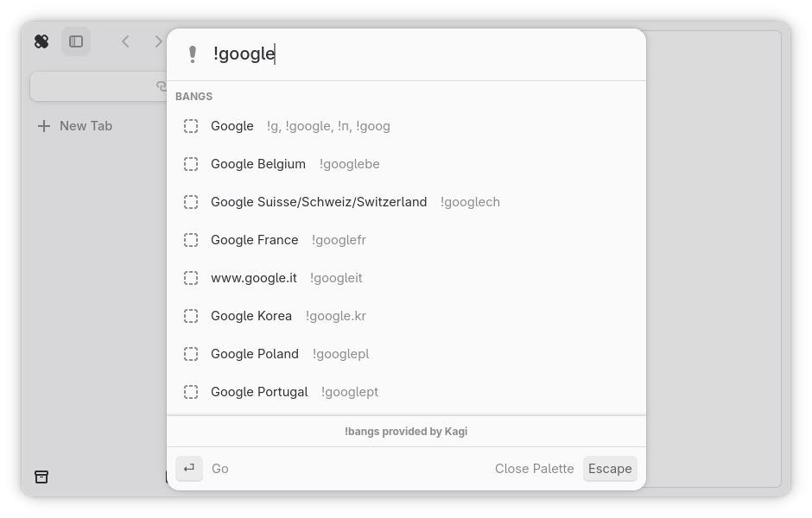Click the dashed icon next to Google Korea
This screenshot has height=518, width=812.
point(191,316)
